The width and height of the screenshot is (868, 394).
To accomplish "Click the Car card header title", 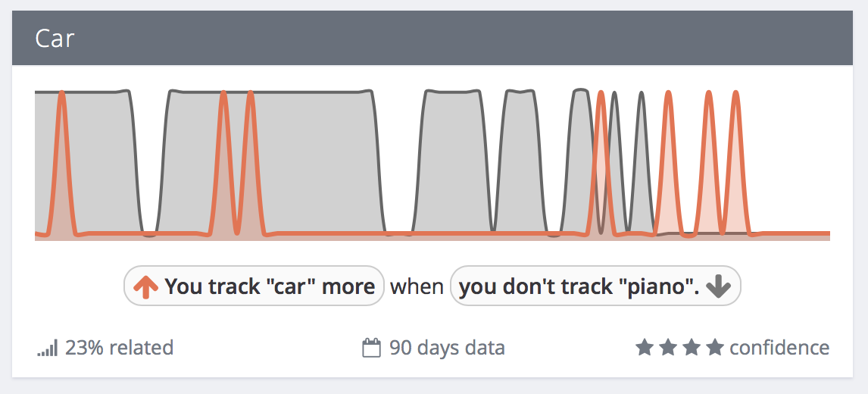I will [x=55, y=39].
